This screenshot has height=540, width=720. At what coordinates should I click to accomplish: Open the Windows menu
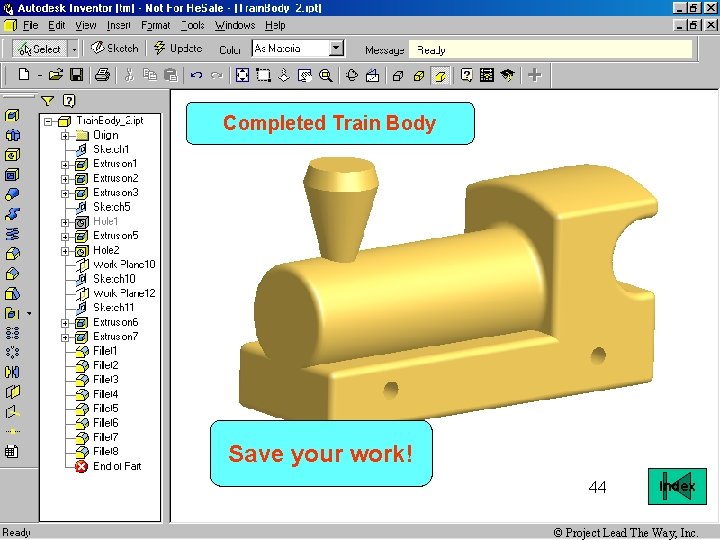(x=235, y=25)
